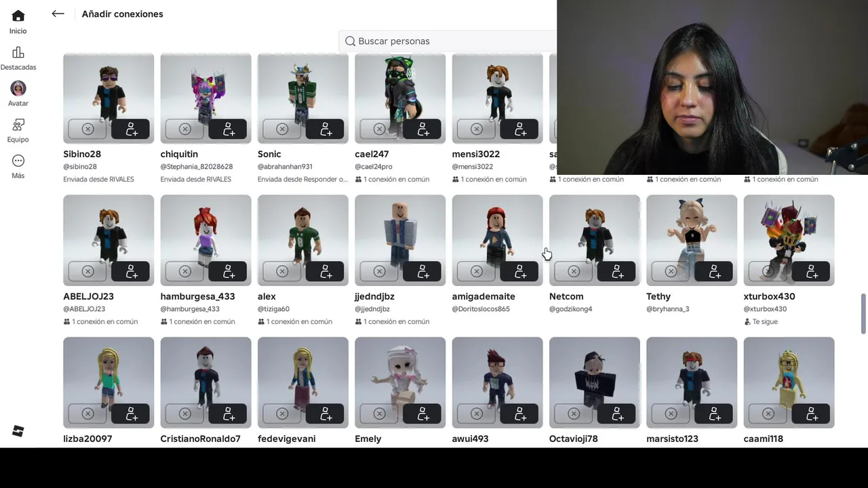Decline request from fedevigevani
The height and width of the screenshot is (488, 868).
click(x=282, y=413)
